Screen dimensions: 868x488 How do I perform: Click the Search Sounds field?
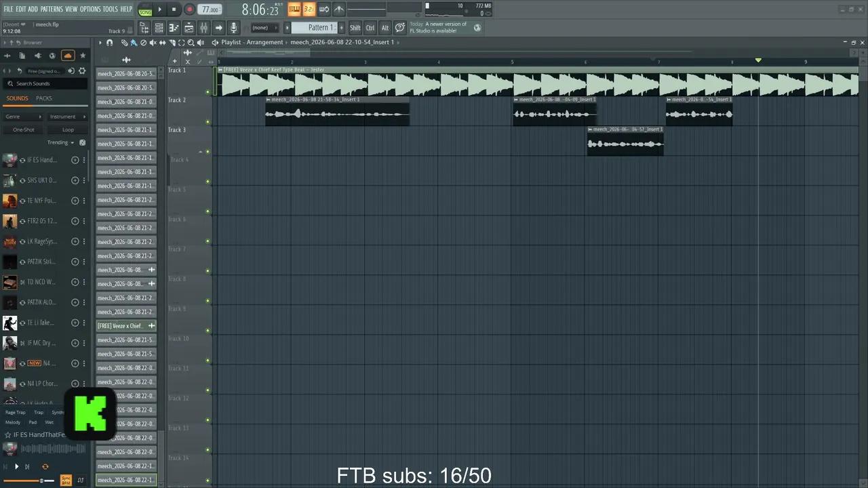[45, 84]
